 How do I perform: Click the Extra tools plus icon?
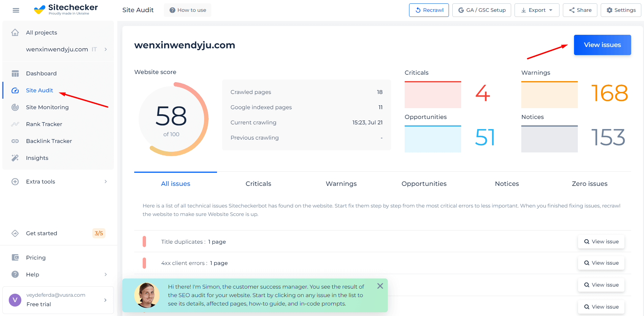(15, 181)
